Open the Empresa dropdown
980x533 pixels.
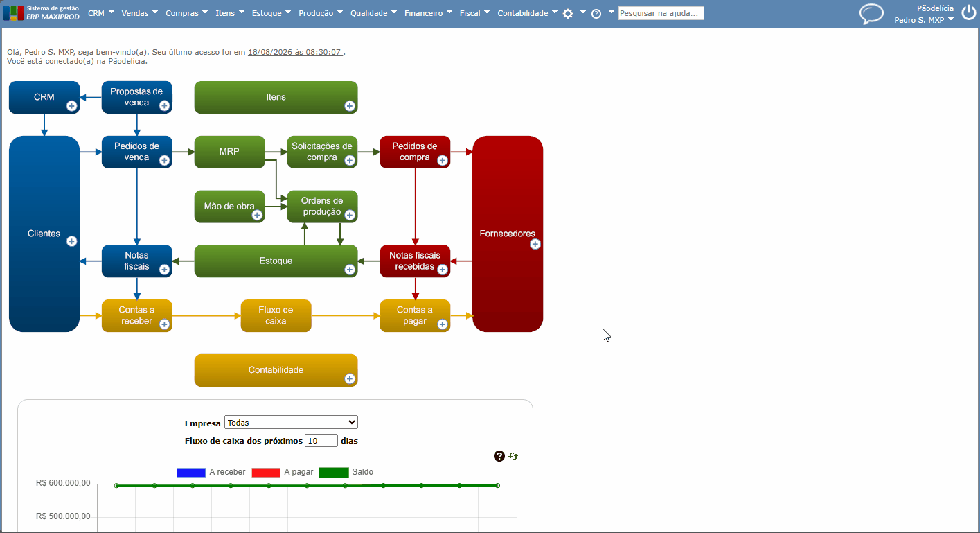[291, 422]
